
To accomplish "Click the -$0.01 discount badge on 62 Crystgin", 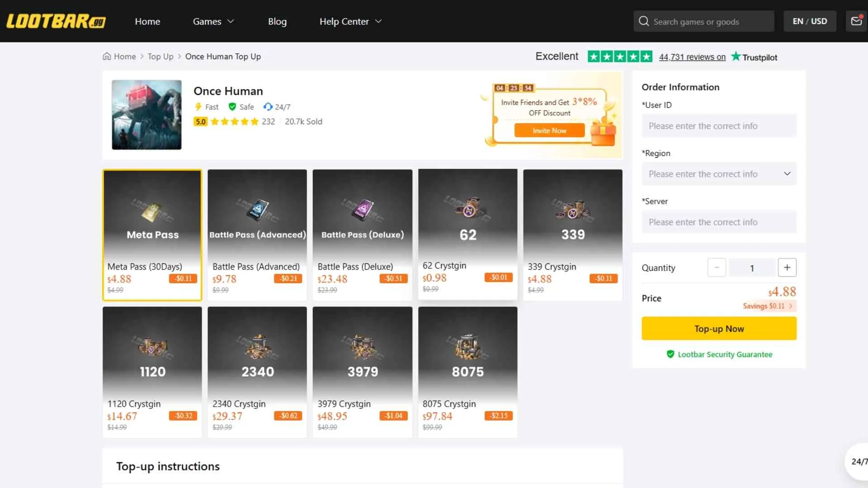I will 499,277.
